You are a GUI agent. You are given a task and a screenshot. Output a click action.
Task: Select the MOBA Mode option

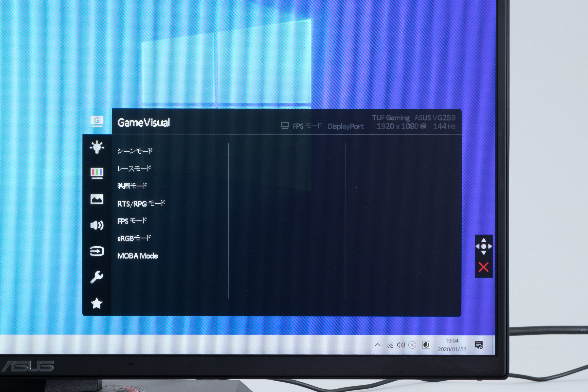138,256
